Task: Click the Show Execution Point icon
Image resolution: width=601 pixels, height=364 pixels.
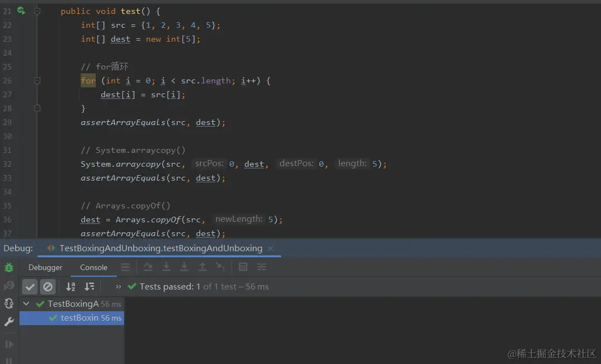Action: click(x=125, y=267)
